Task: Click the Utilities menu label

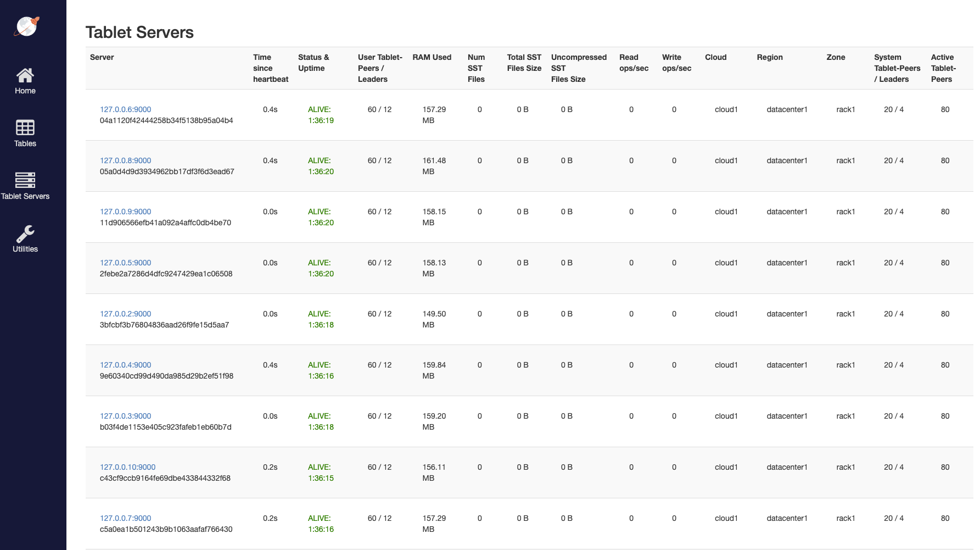Action: click(25, 249)
